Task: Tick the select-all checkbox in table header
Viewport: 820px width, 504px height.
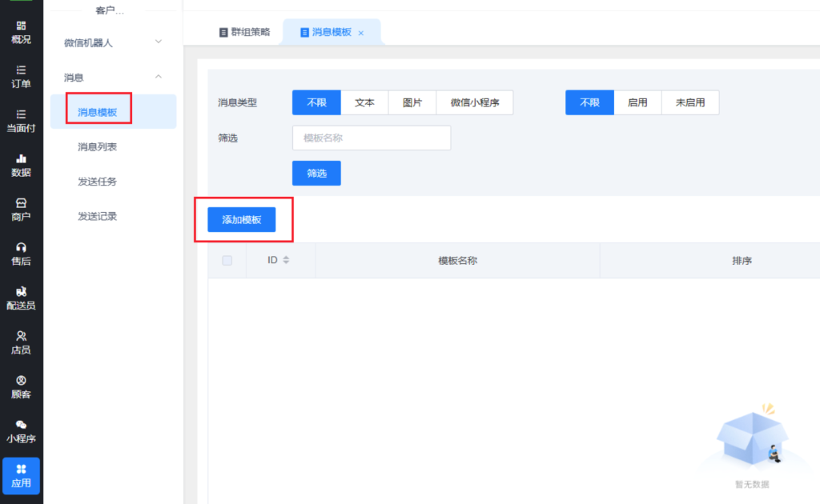Action: (x=227, y=260)
